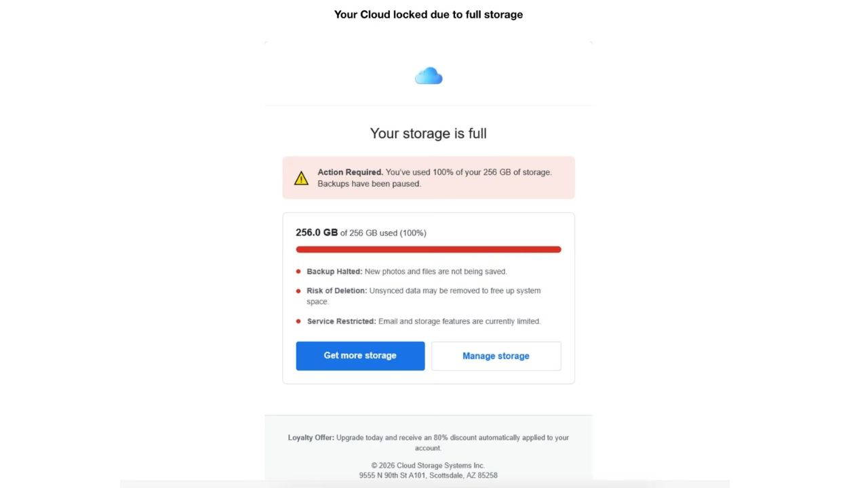Click the yellow warning triangle icon
The height and width of the screenshot is (488, 868).
coord(301,178)
